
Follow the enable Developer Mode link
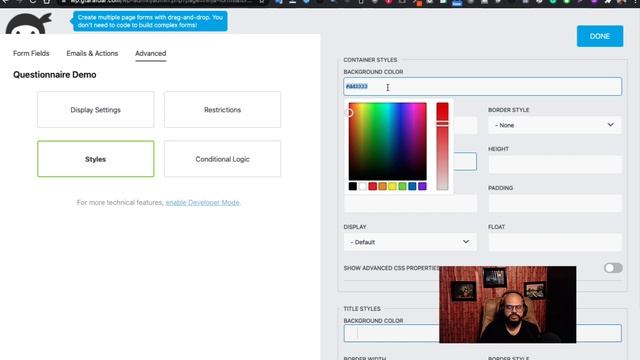[202, 202]
